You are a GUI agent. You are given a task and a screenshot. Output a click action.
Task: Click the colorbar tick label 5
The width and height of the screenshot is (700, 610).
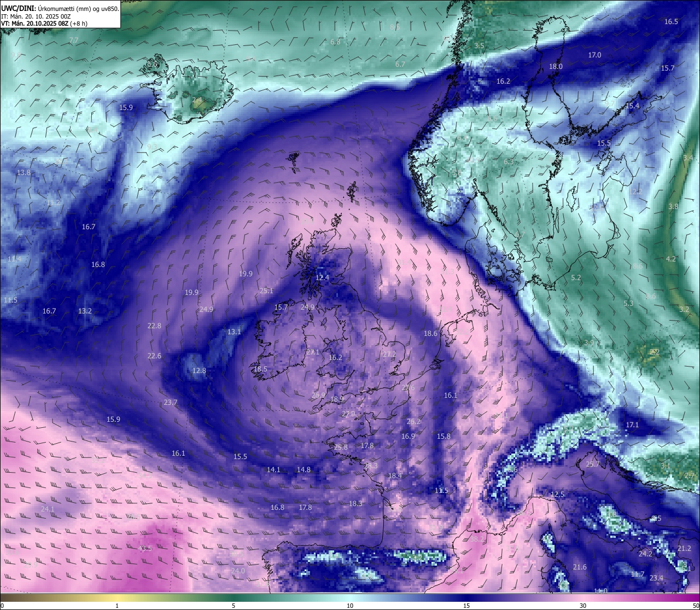pos(234,606)
